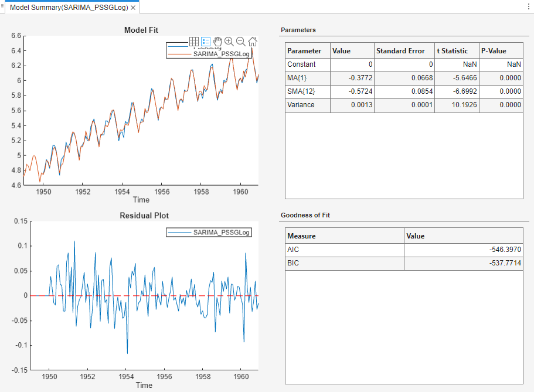
Task: Click SARIMA_PSSGLog legend entry in Model Fit
Action: [x=221, y=54]
